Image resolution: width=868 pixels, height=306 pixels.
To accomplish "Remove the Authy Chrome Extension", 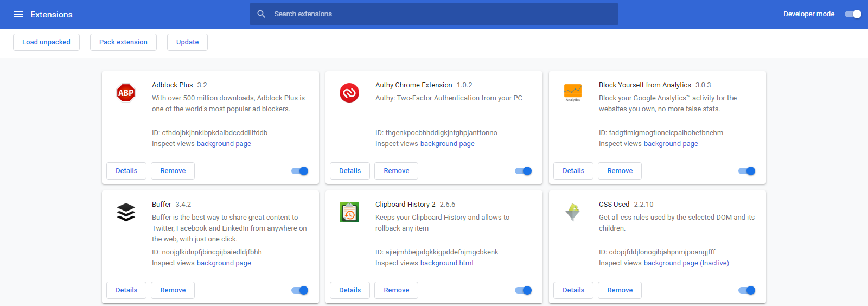I will tap(397, 171).
